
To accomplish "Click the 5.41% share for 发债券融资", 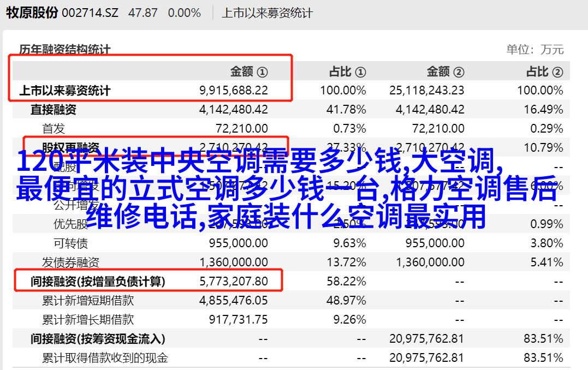I will [547, 262].
